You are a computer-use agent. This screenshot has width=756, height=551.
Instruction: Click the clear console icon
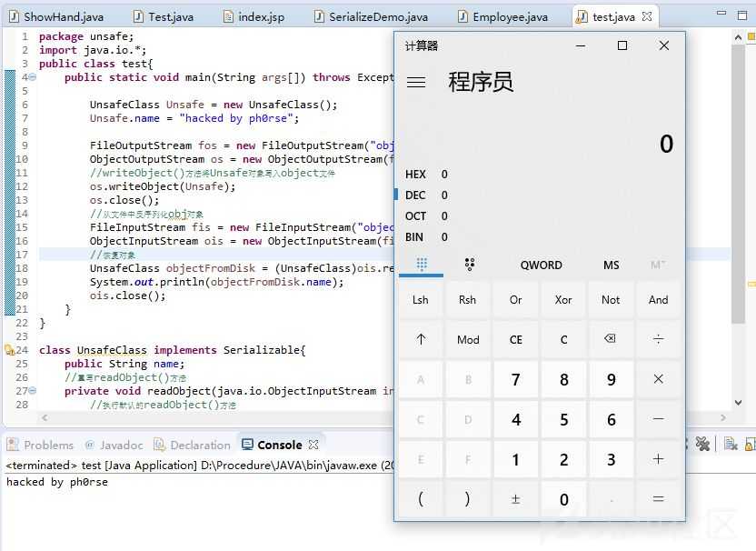coord(731,444)
